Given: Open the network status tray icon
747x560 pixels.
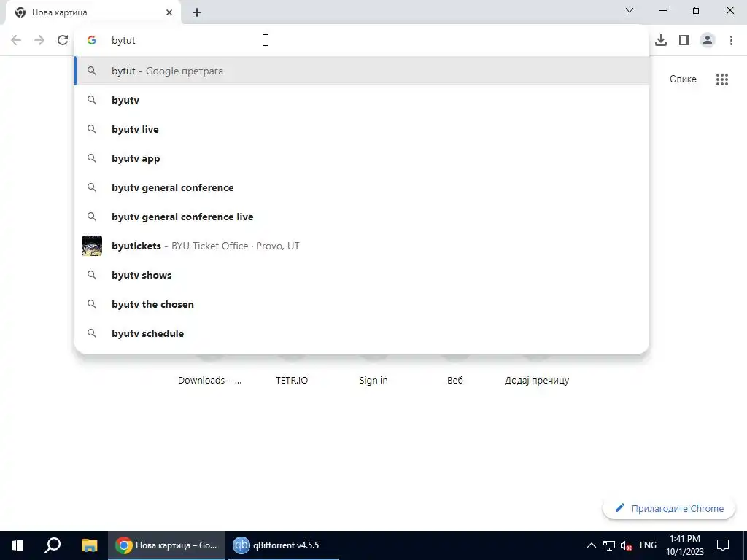Looking at the screenshot, I should coord(609,545).
